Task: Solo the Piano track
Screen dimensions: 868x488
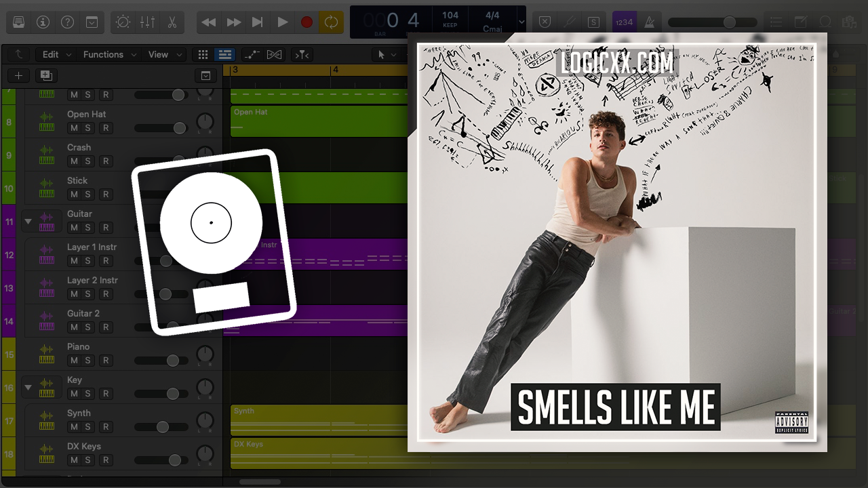Action: (x=87, y=361)
